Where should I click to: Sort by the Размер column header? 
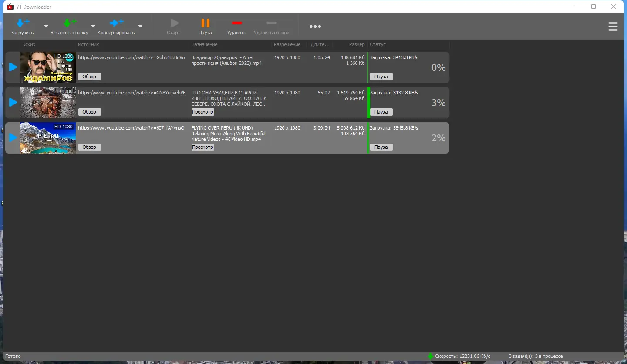click(x=357, y=44)
